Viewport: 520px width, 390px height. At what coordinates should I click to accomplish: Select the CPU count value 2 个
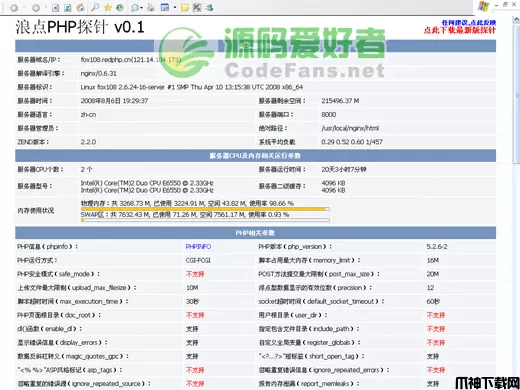click(x=86, y=169)
